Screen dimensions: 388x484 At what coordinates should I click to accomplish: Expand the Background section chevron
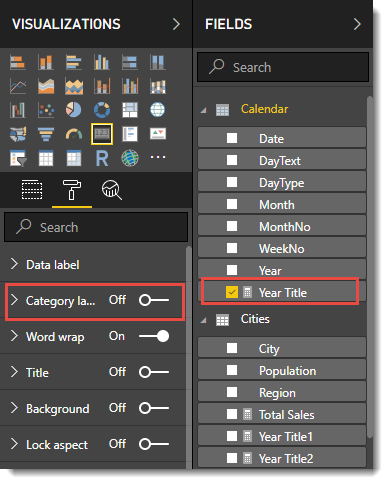pyautogui.click(x=14, y=408)
